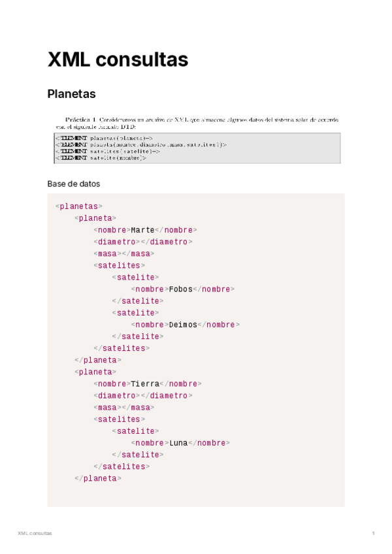
Task: Select the planet name "Tierra"
Action: coord(145,383)
